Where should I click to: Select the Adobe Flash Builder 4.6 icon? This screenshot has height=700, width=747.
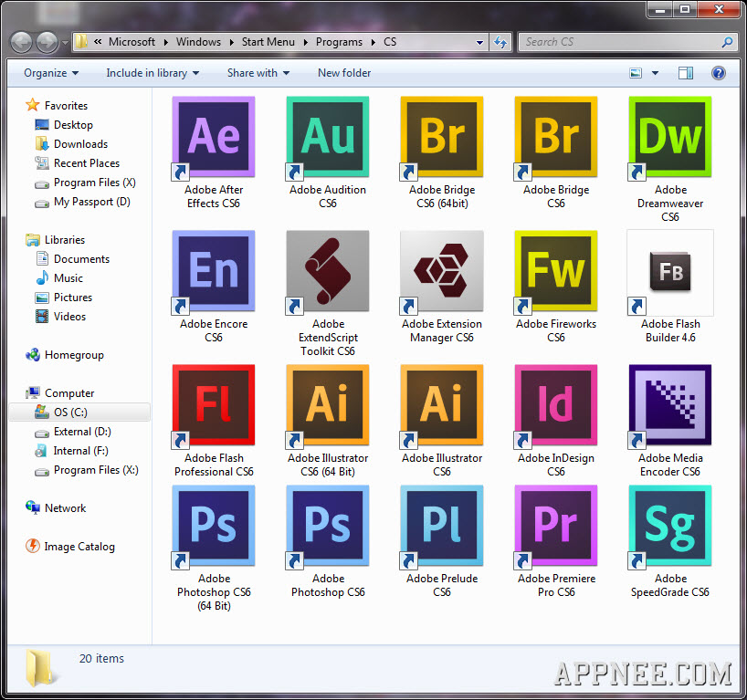[669, 272]
